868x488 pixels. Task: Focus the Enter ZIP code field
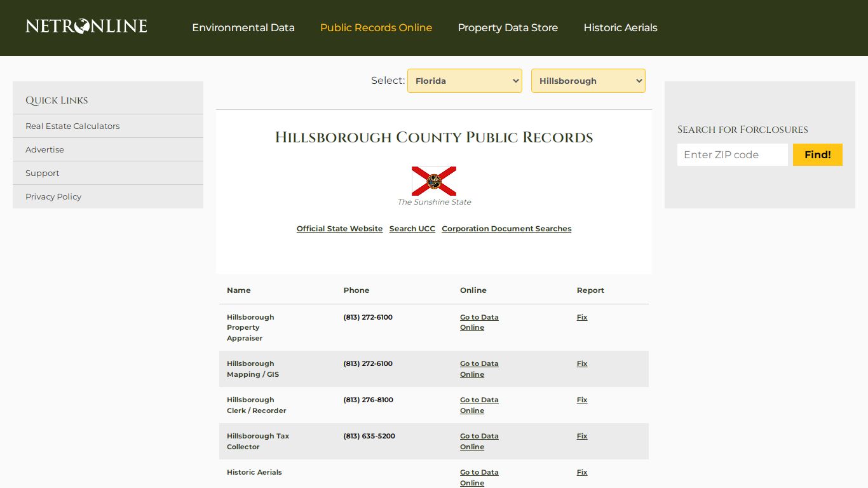733,154
